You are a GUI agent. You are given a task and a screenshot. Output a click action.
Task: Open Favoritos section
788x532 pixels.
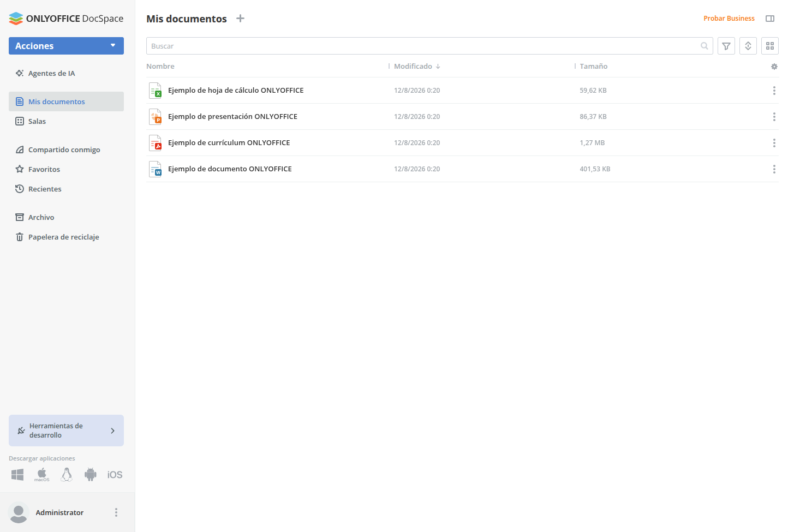click(x=66, y=169)
